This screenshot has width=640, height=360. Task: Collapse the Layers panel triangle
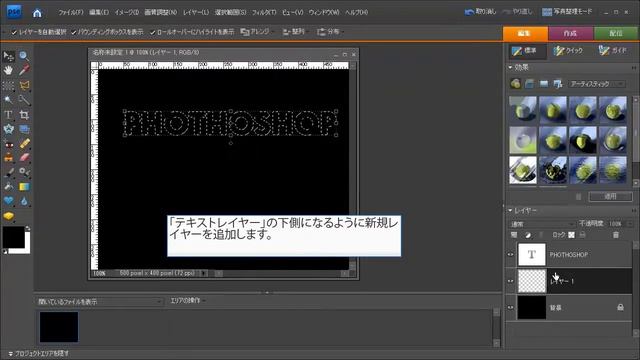510,211
